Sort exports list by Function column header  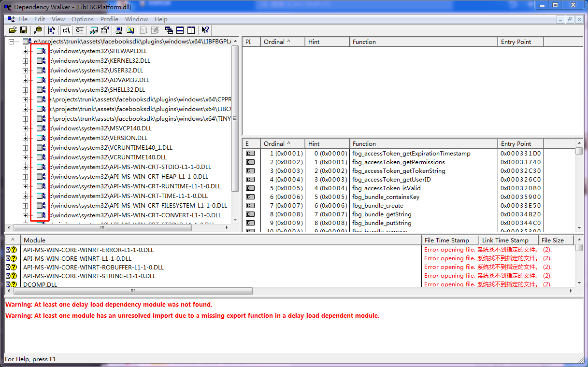tap(423, 143)
